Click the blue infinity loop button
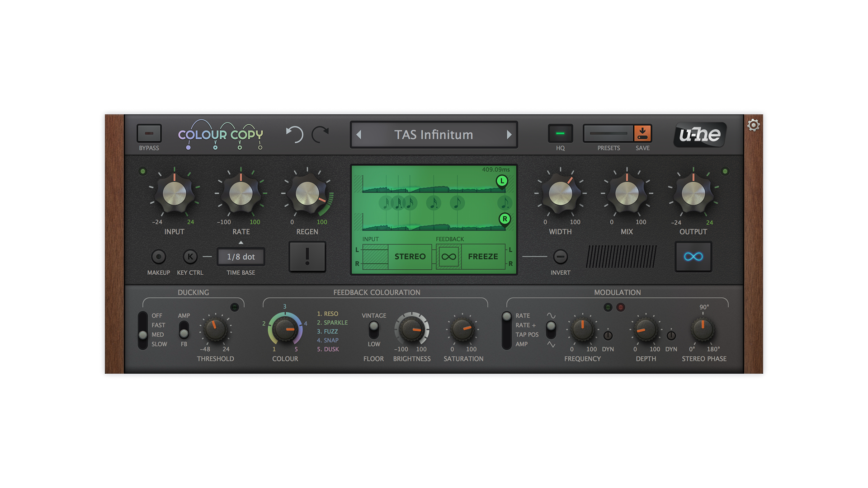This screenshot has height=488, width=868. [693, 257]
